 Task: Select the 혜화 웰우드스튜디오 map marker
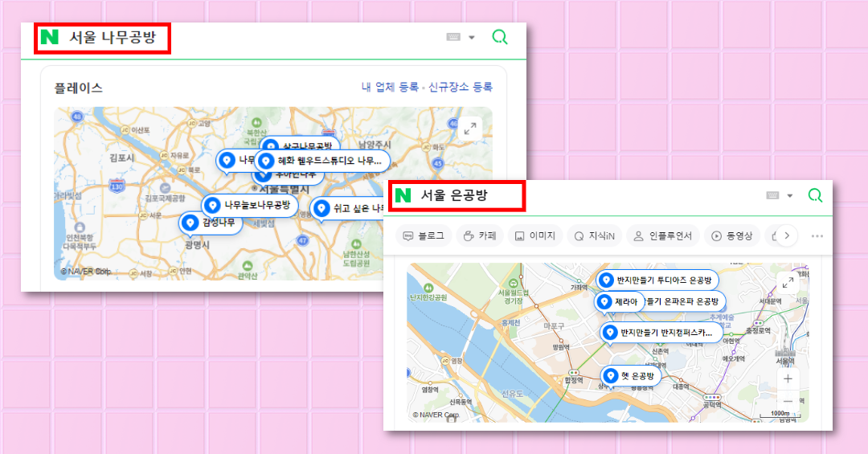(x=323, y=162)
